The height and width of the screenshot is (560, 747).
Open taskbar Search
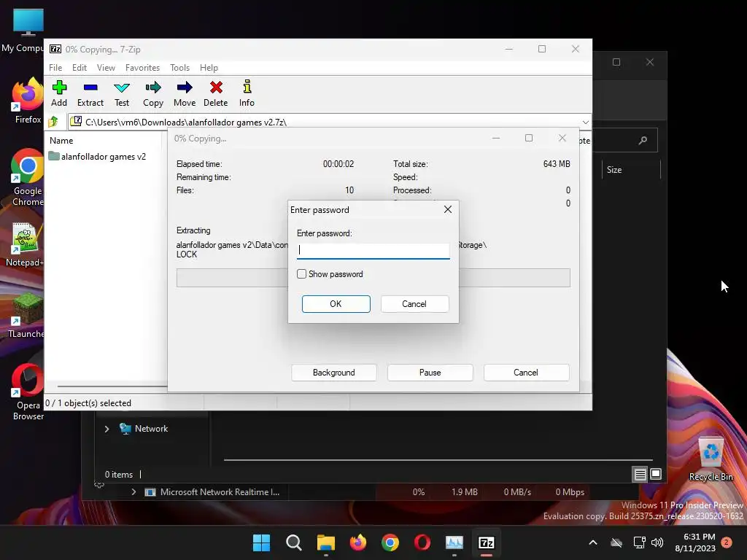[293, 542]
